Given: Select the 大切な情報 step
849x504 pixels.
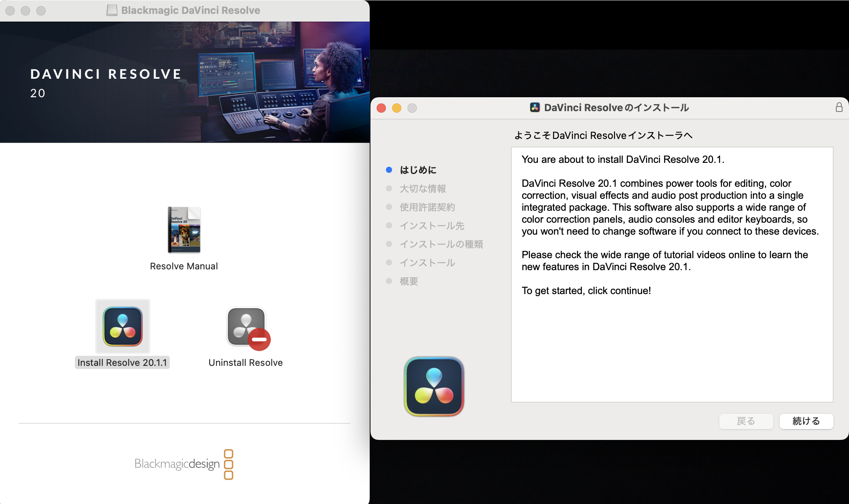Looking at the screenshot, I should tap(423, 188).
